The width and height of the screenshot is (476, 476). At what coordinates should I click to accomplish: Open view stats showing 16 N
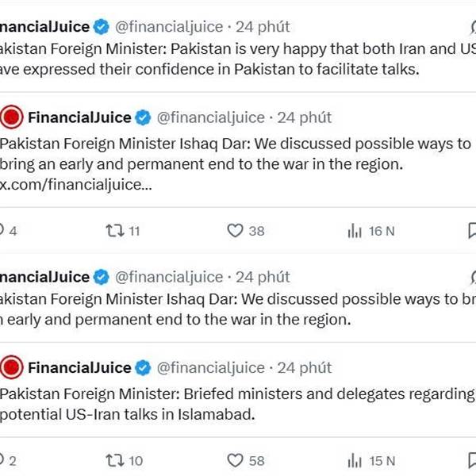(354, 231)
